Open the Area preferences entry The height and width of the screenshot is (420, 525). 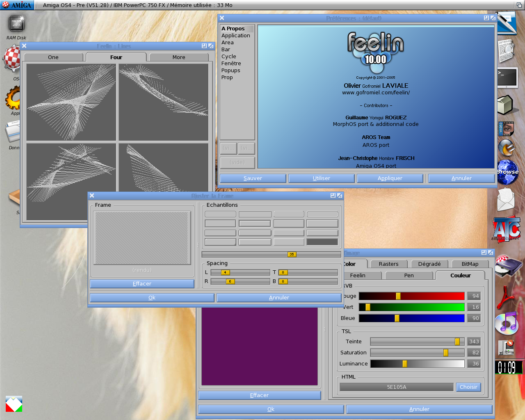pos(237,43)
